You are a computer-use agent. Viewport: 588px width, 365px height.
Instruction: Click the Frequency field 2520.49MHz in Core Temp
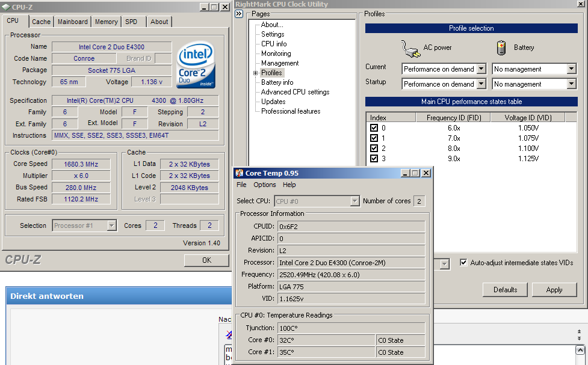pos(351,275)
